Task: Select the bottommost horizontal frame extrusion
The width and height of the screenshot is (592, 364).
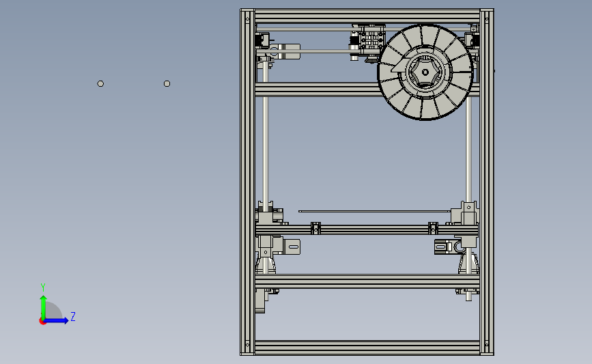Action: click(367, 348)
